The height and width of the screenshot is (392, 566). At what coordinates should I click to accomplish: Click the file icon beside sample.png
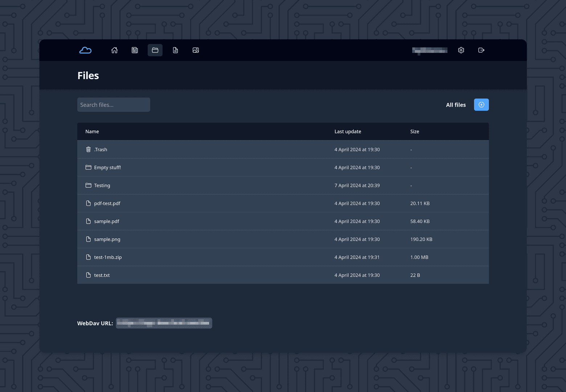coord(88,239)
